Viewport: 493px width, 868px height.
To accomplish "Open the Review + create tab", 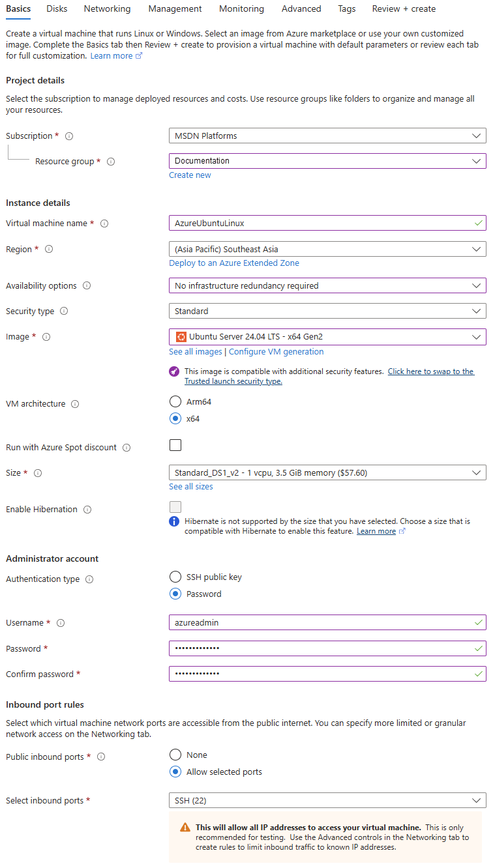I will point(404,9).
